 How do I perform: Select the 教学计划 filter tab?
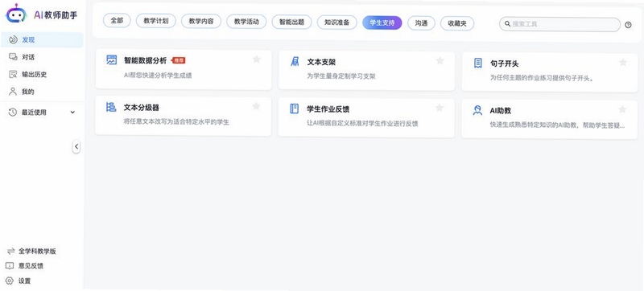[x=156, y=22]
